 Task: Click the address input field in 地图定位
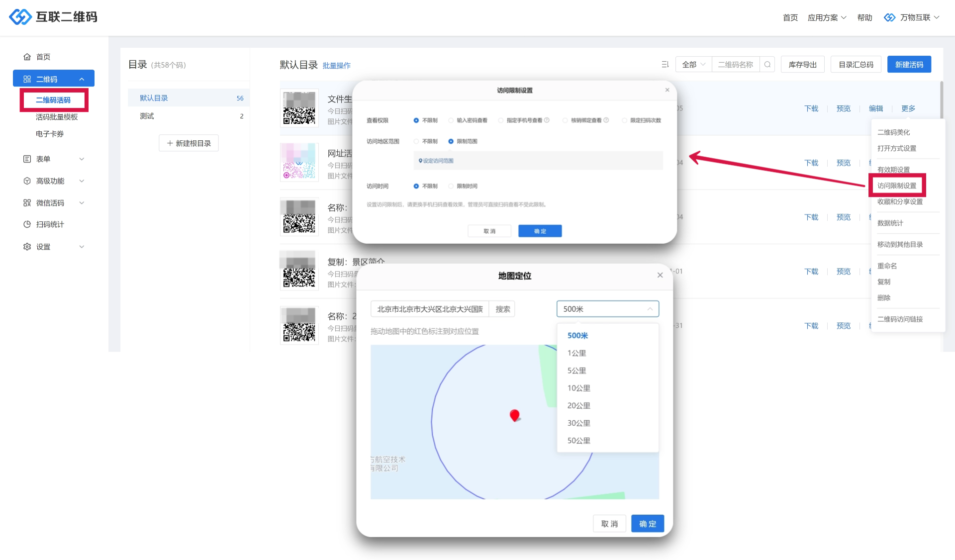(x=430, y=309)
